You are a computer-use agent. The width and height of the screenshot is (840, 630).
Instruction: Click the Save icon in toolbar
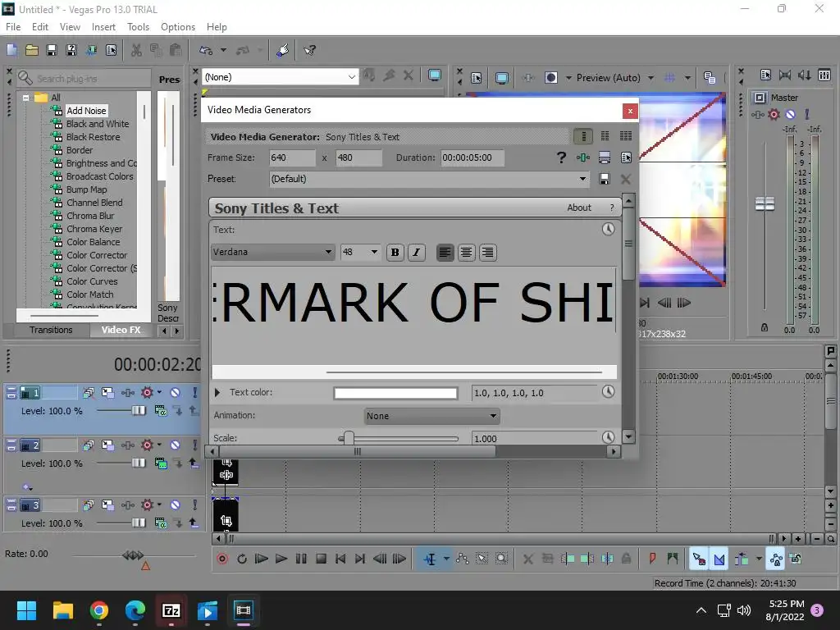pyautogui.click(x=52, y=50)
